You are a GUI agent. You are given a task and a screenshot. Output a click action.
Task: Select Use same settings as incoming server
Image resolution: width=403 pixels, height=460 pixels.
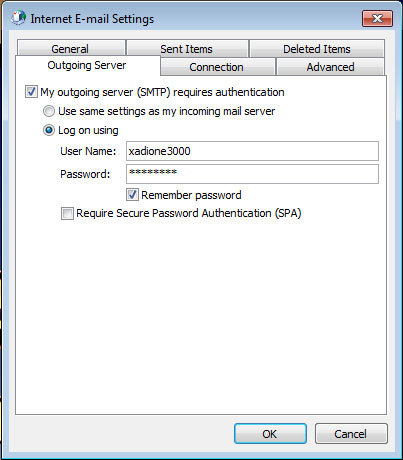pyautogui.click(x=49, y=111)
